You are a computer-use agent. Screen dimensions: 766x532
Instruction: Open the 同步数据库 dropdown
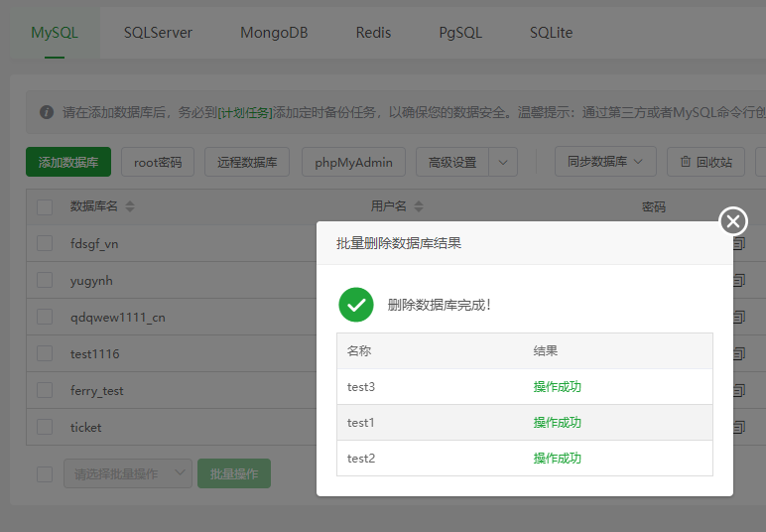tap(605, 162)
